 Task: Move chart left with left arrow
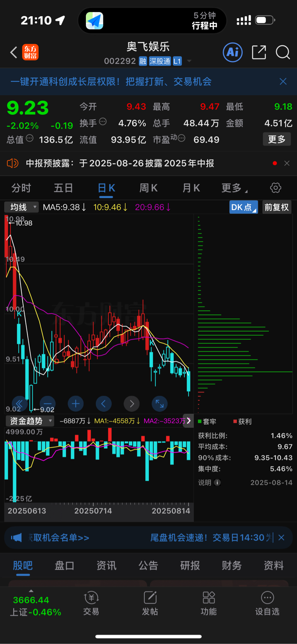tap(104, 404)
